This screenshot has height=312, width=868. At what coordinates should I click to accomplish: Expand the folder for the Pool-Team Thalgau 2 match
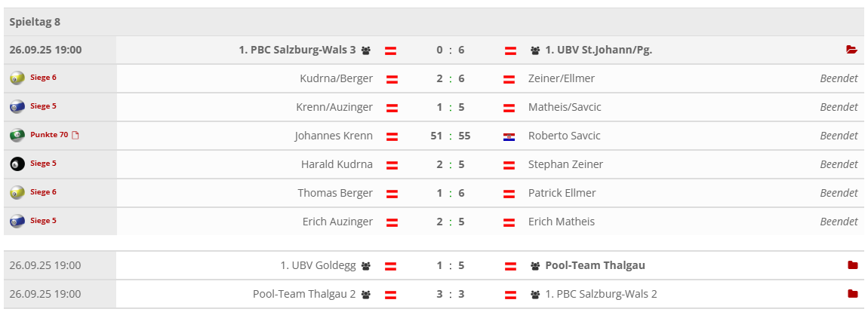coord(853,294)
